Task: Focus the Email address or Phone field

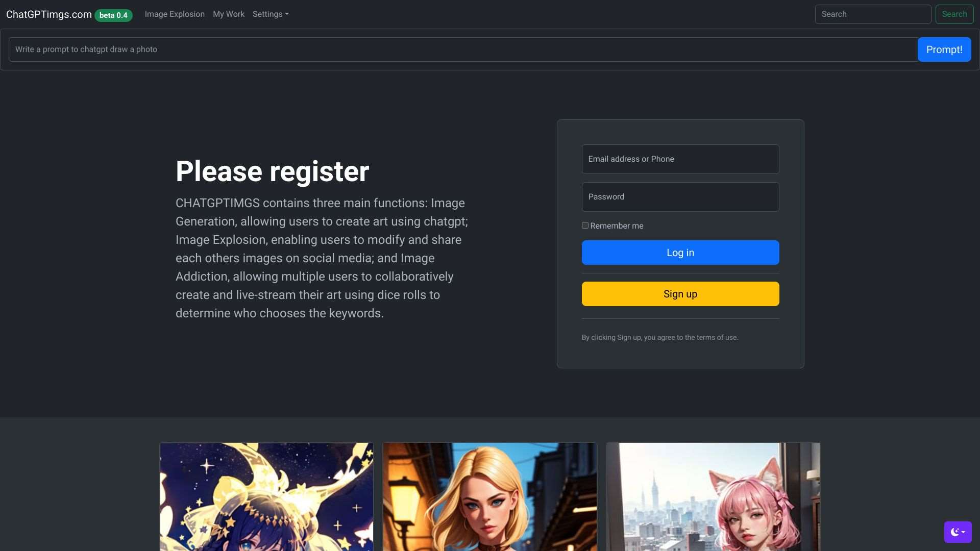Action: click(x=680, y=159)
